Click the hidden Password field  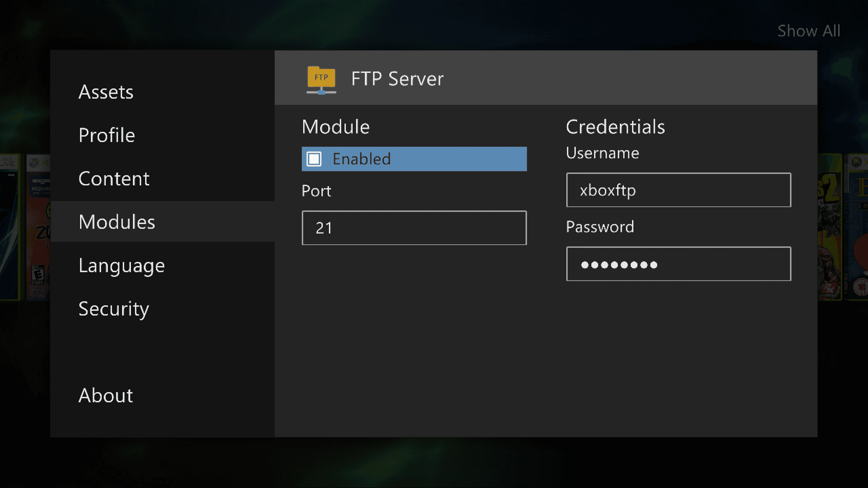[x=678, y=264]
